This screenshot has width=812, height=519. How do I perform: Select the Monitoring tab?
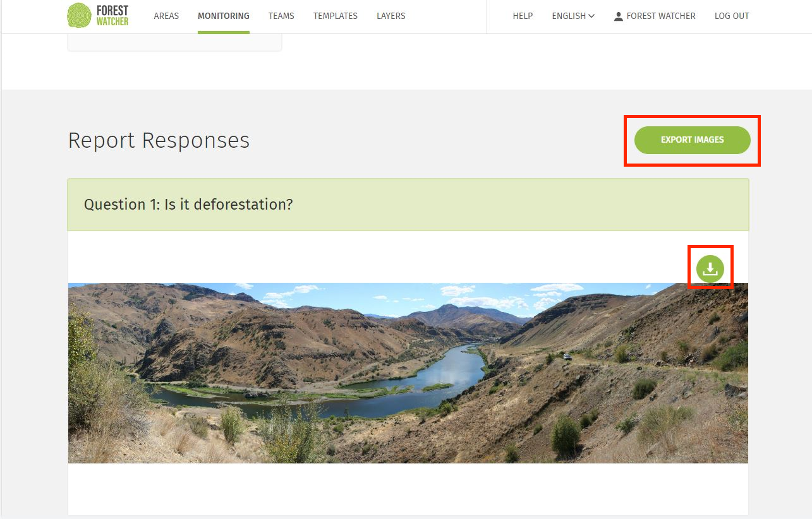223,16
